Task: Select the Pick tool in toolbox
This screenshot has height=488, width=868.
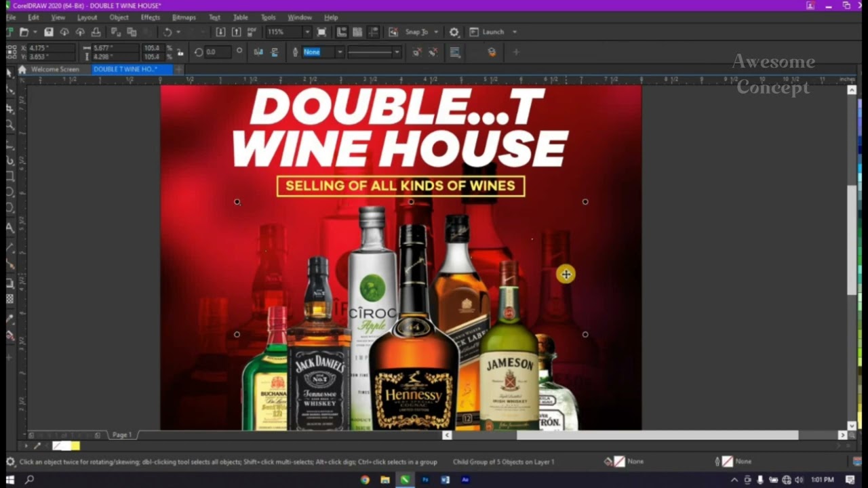Action: pyautogui.click(x=9, y=73)
